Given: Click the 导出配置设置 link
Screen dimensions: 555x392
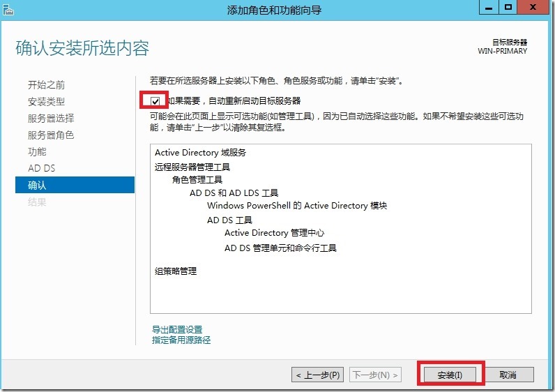Looking at the screenshot, I should (177, 330).
